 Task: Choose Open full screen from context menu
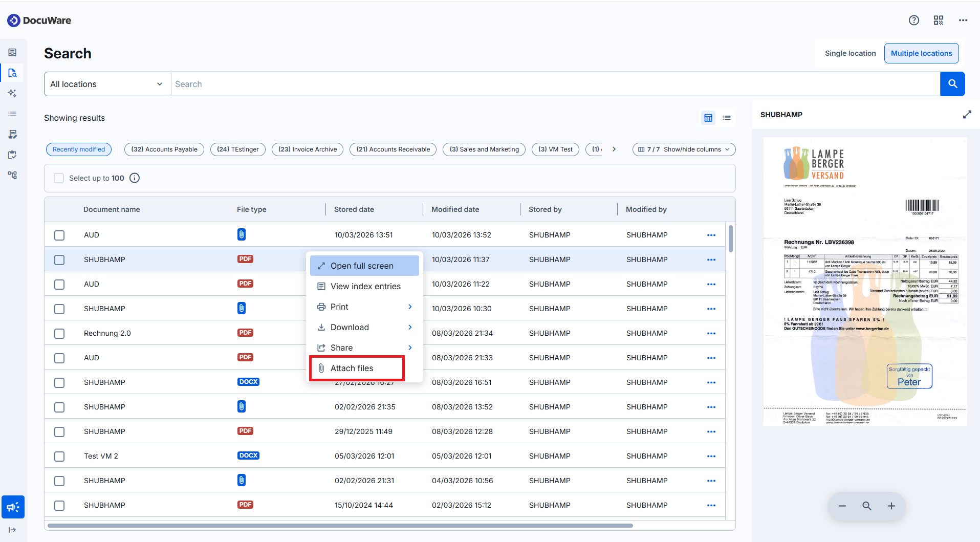[364, 266]
